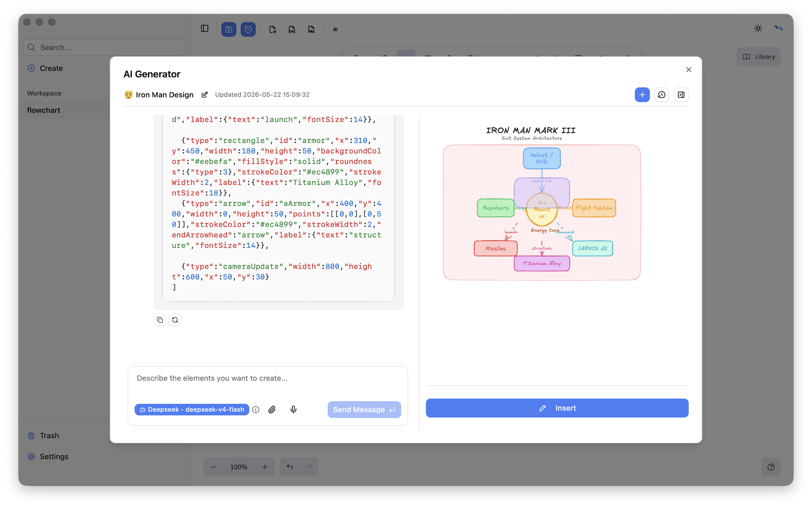The image size is (812, 508).
Task: Select the flowchart workspace item
Action: [x=66, y=110]
